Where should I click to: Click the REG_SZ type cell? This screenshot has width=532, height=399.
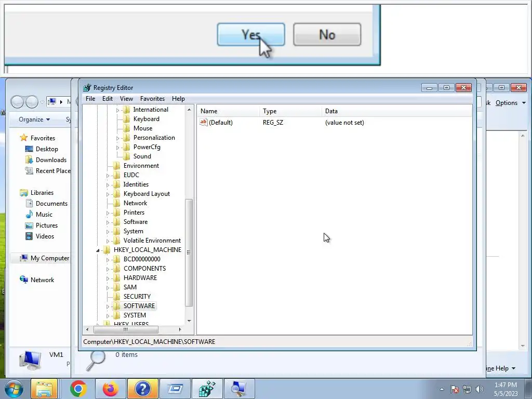[273, 123]
